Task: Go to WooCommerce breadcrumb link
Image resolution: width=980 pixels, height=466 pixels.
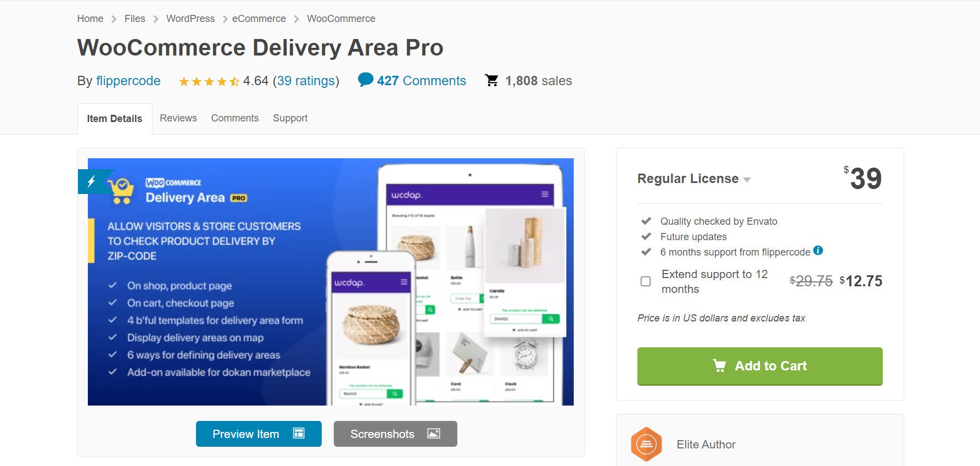Action: [x=341, y=19]
